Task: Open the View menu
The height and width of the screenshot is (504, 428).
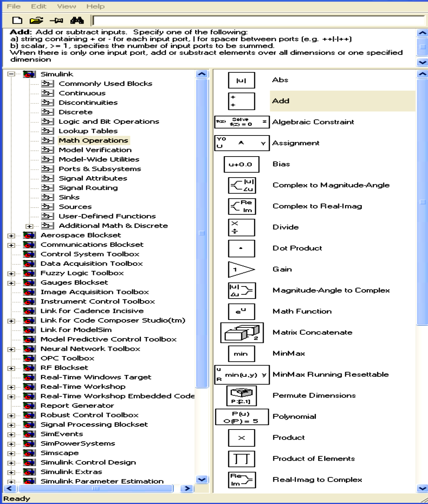Action: pos(66,6)
